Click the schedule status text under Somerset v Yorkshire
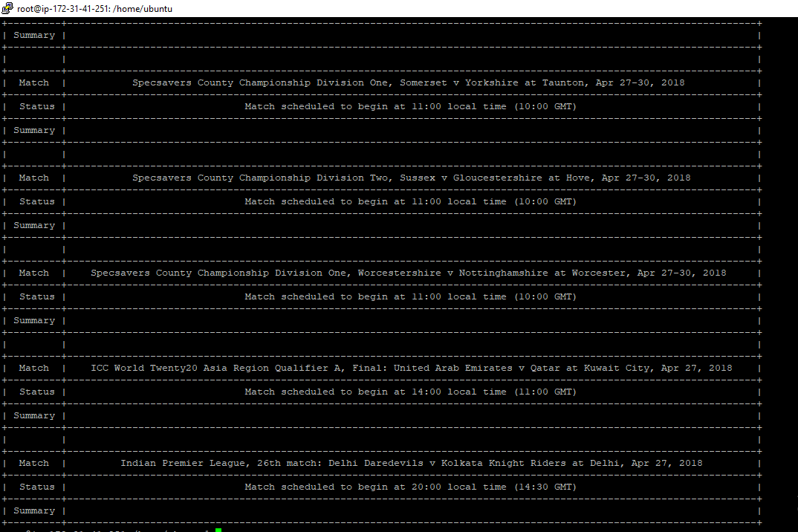Screen dimensions: 798x532 [410, 106]
